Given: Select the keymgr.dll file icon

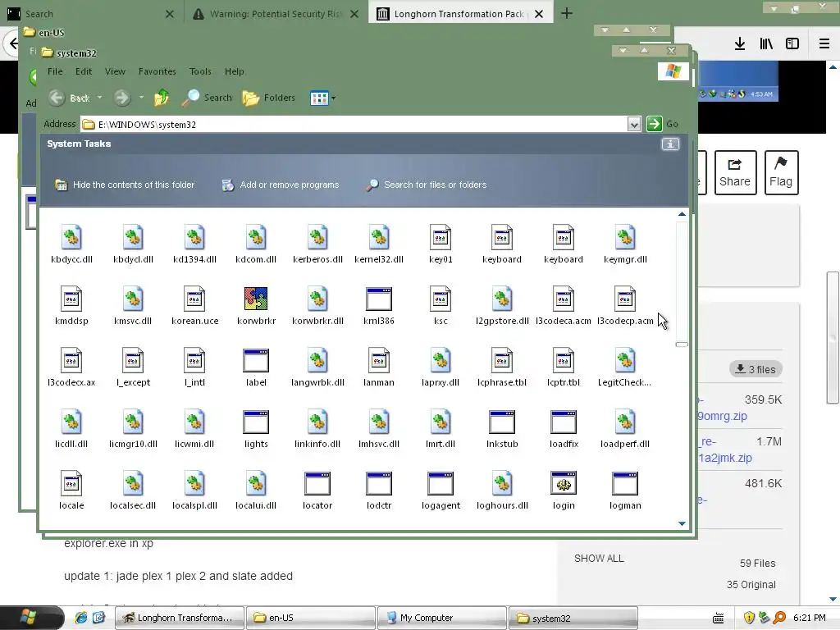Looking at the screenshot, I should tap(625, 237).
